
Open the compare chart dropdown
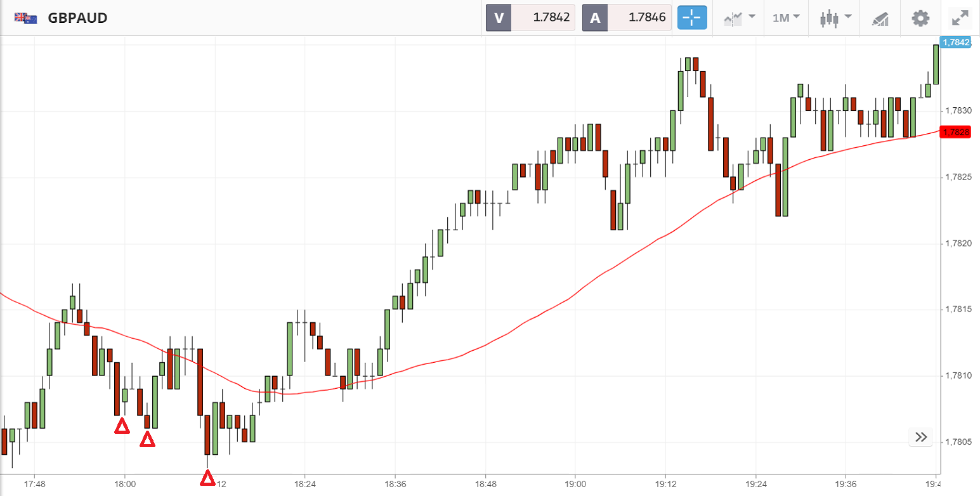tap(740, 18)
